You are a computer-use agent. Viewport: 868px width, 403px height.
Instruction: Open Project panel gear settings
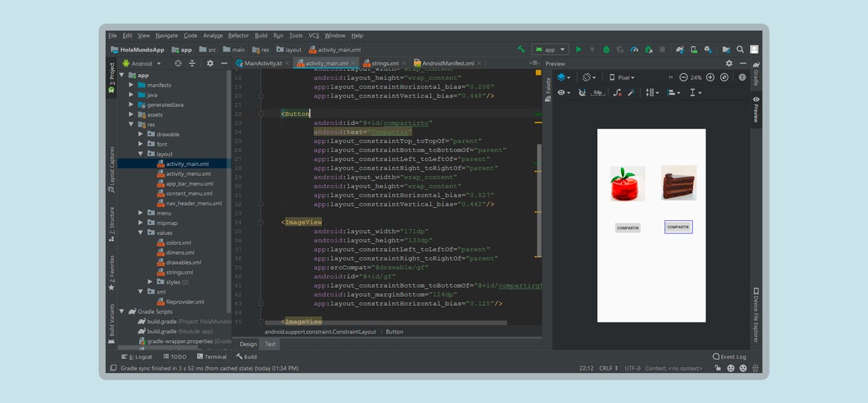click(x=210, y=63)
